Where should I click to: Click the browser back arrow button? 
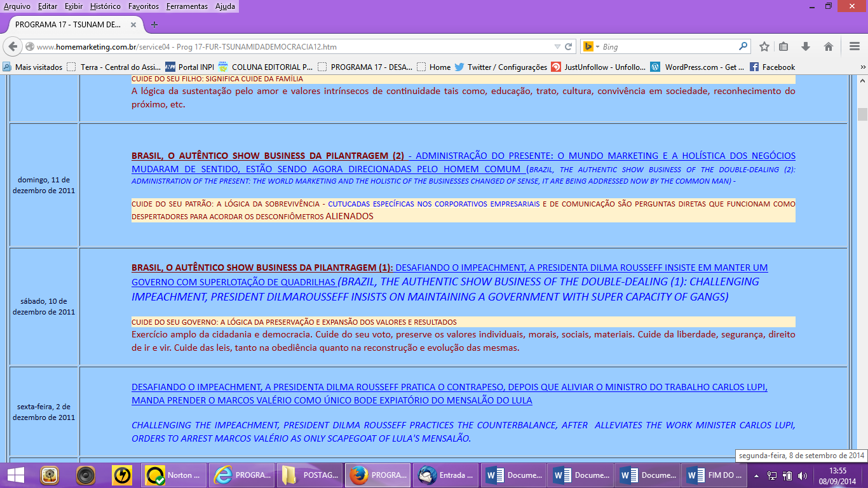coord(13,46)
